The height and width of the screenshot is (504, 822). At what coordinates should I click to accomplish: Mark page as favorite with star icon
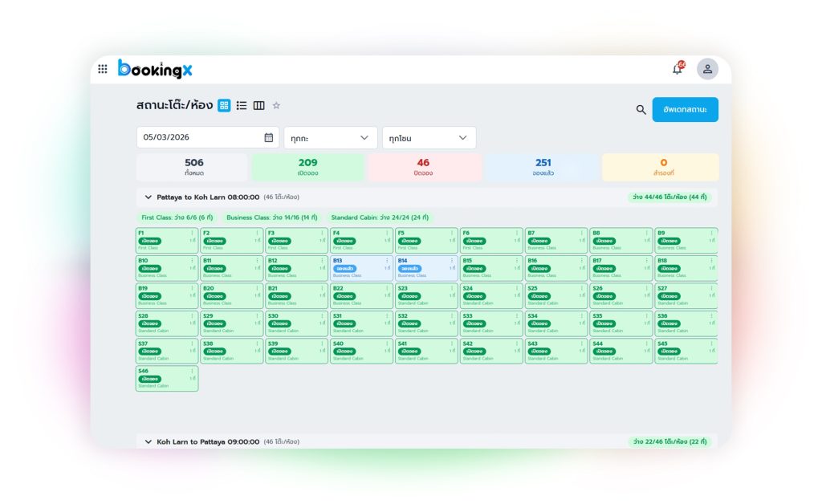click(276, 105)
